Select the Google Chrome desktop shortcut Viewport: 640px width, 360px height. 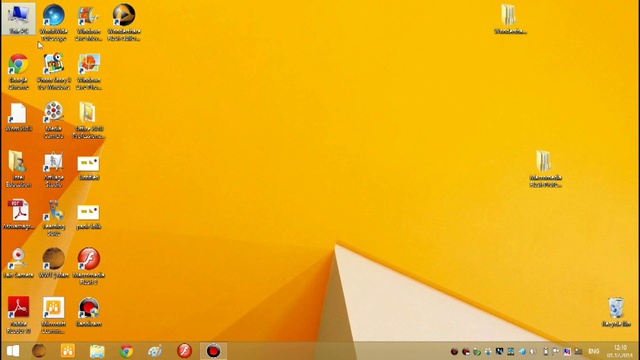pos(18,71)
